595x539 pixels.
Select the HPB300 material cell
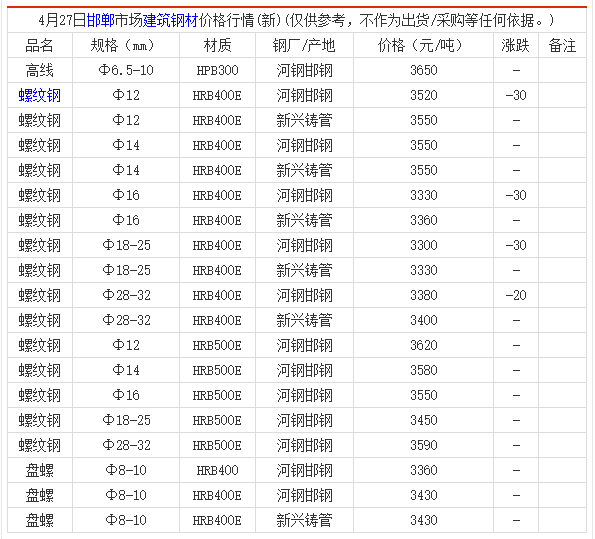click(x=217, y=70)
